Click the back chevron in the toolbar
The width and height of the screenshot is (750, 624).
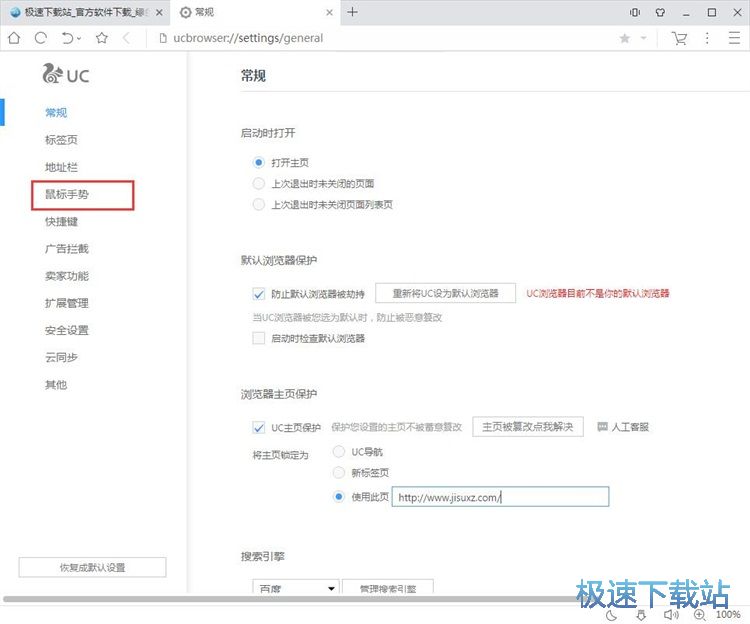(126, 38)
